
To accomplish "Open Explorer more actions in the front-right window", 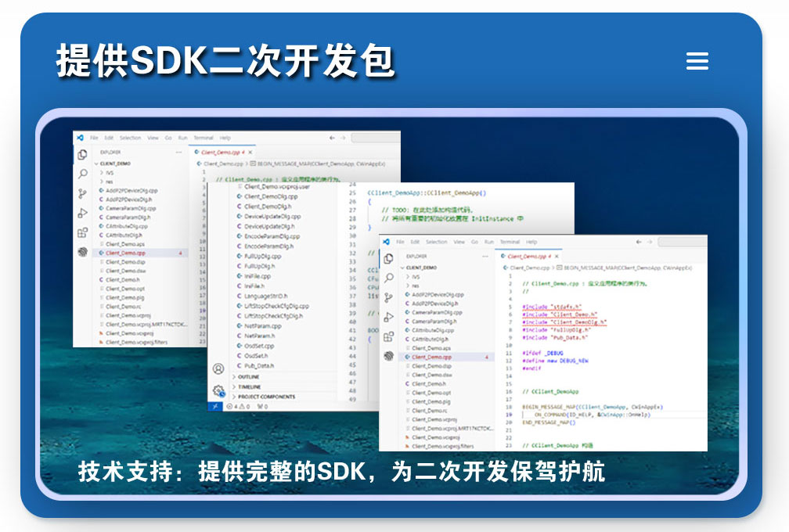I will [485, 256].
